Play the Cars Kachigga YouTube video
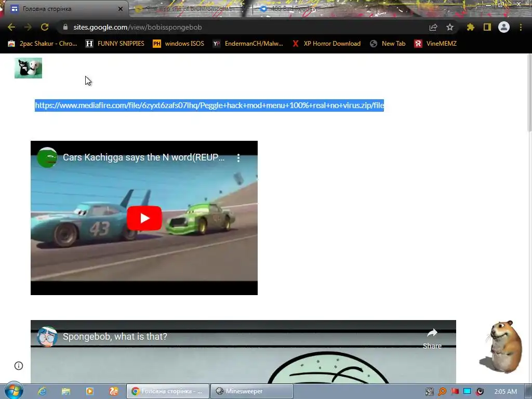Viewport: 532px width, 399px height. point(144,218)
